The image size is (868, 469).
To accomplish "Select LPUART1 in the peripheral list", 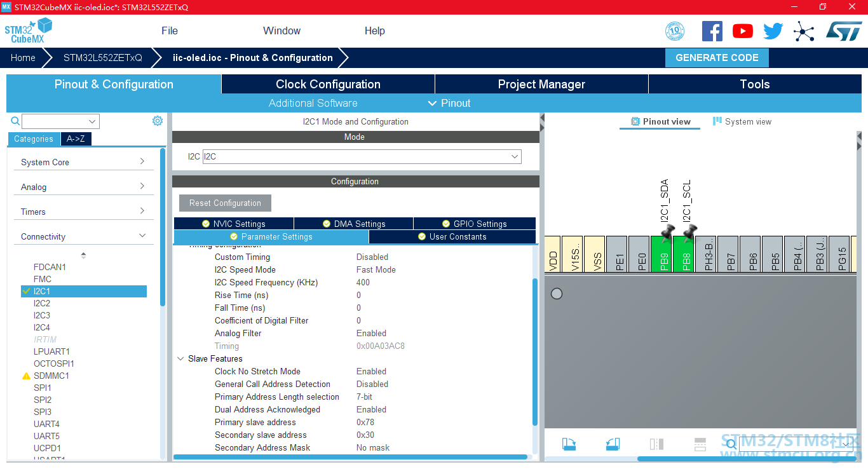I will (51, 351).
